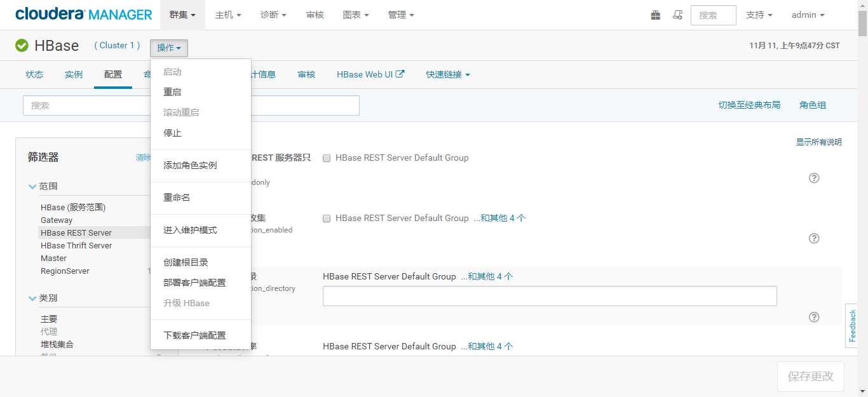Click the Cloudera Manager logo
Image resolution: width=868 pixels, height=397 pixels.
click(x=84, y=14)
